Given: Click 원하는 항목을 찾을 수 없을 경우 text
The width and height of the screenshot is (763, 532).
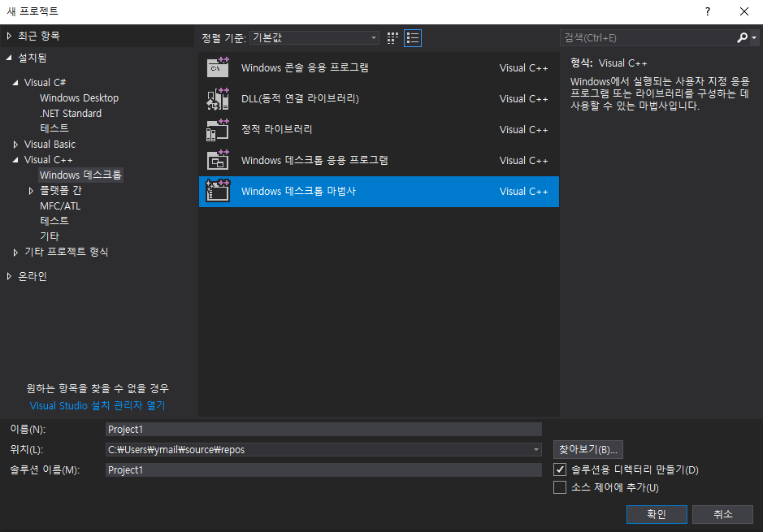Looking at the screenshot, I should click(98, 388).
